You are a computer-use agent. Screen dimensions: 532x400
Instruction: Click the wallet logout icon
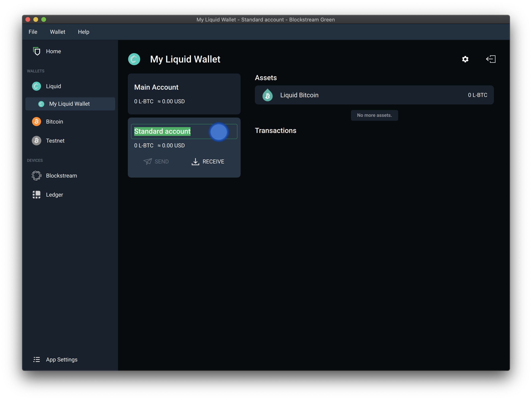[491, 59]
